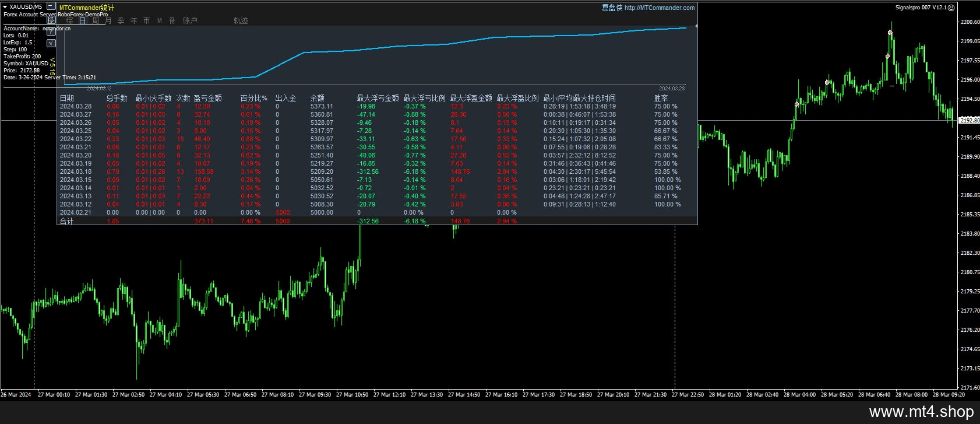Select the 2024.03.28 date row
This screenshot has height=424, width=980.
(x=76, y=106)
